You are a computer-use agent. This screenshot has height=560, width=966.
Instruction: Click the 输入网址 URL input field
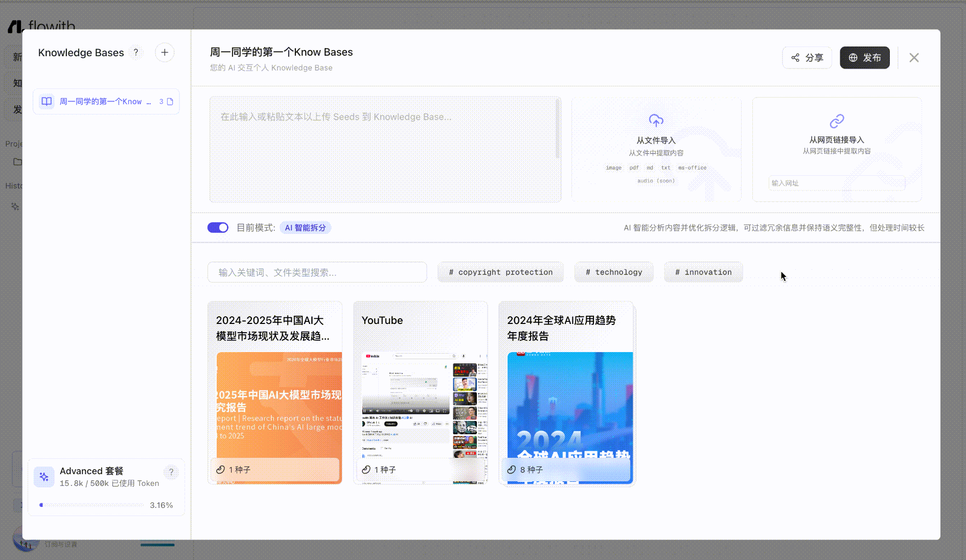(837, 183)
